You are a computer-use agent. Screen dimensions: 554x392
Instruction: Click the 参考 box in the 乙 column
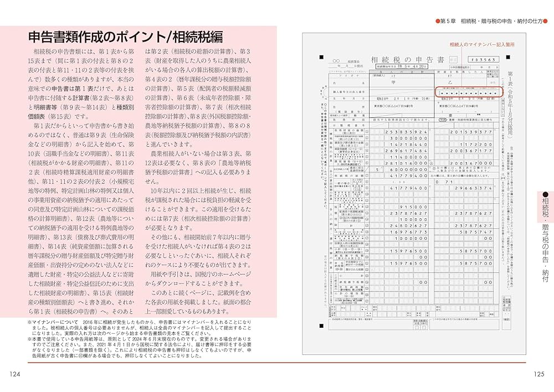pos(493,81)
